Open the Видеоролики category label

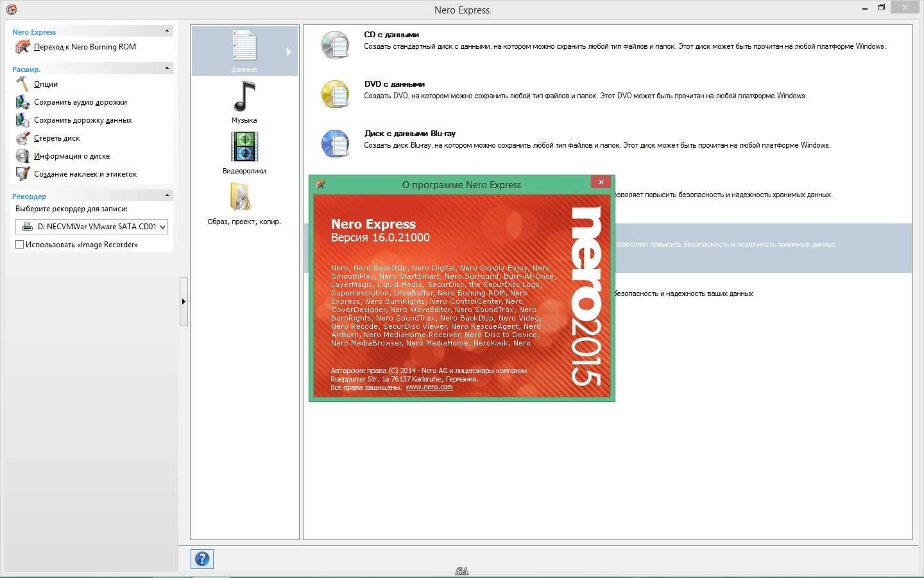(x=244, y=171)
